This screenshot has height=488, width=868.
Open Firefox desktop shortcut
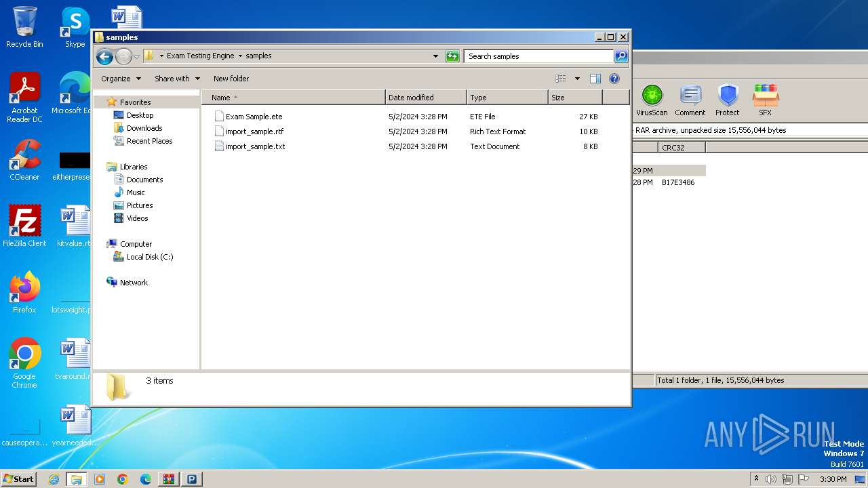24,292
